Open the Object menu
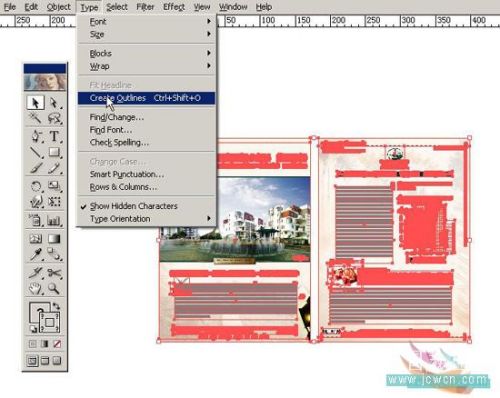500x398 pixels. (x=58, y=7)
